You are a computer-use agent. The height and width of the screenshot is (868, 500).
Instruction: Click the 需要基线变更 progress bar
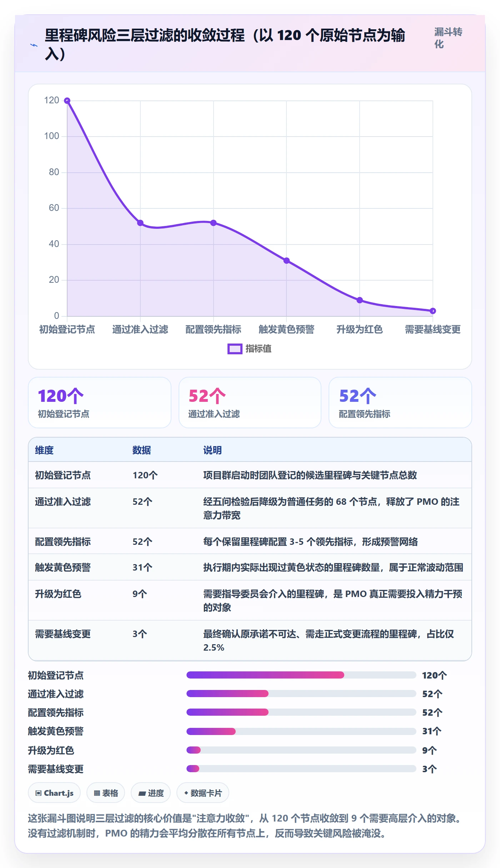coord(301,769)
